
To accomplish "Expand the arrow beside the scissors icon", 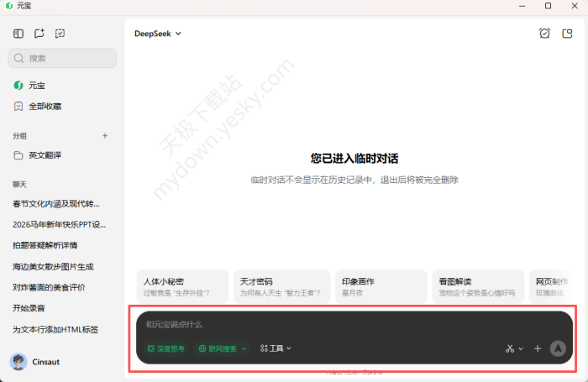I will 521,348.
